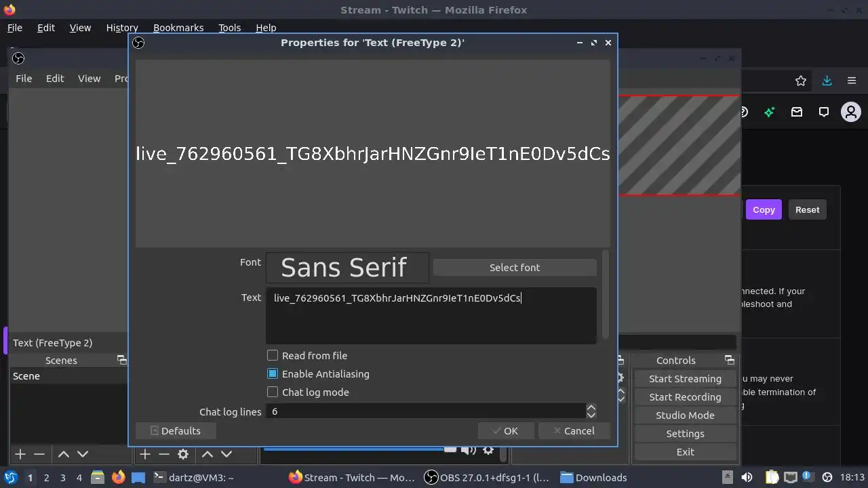Switch to the Downloads folder taskbar entry
The height and width of the screenshot is (488, 868).
tap(593, 477)
